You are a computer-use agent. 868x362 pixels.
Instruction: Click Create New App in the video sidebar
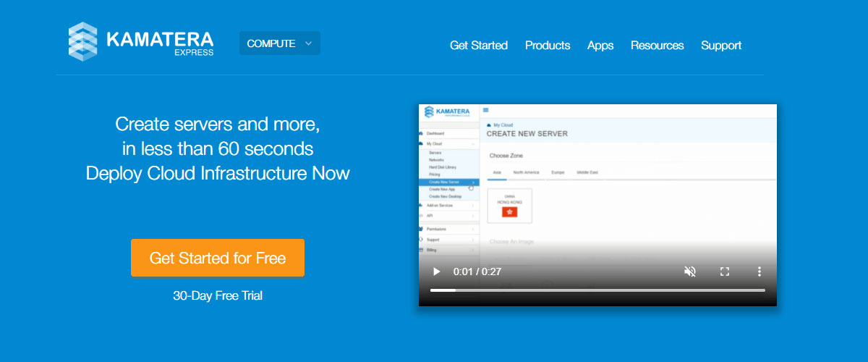pyautogui.click(x=441, y=189)
